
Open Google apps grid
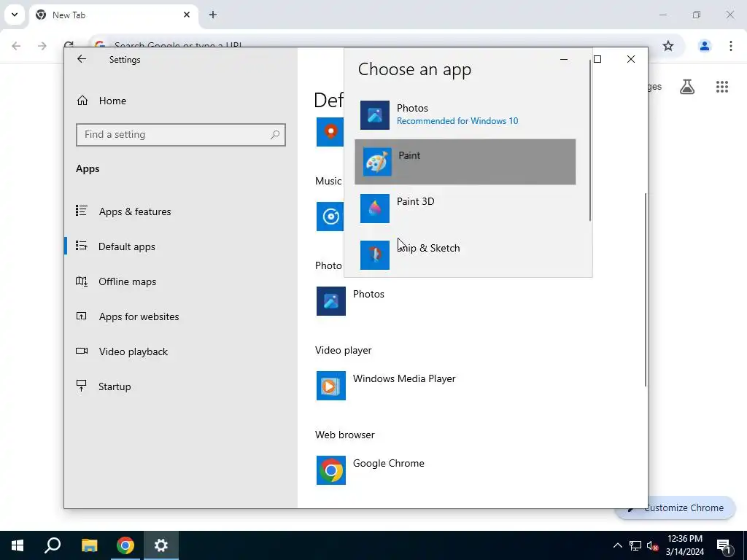coord(721,87)
